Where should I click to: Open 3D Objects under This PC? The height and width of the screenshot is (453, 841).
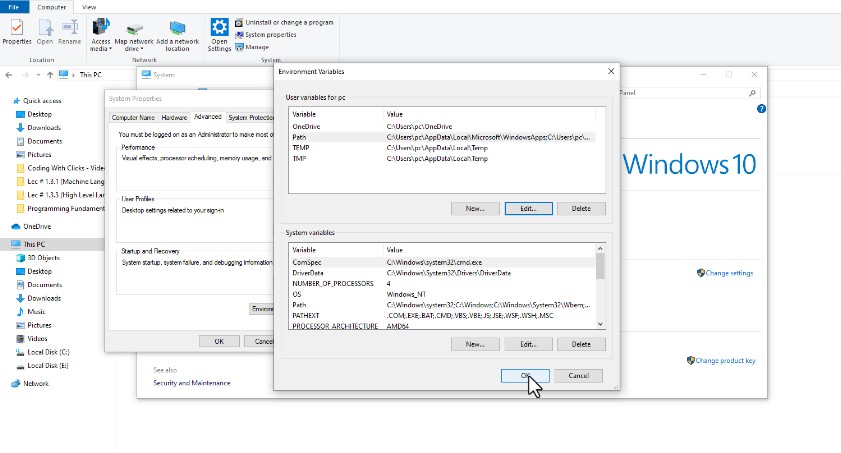coord(38,258)
